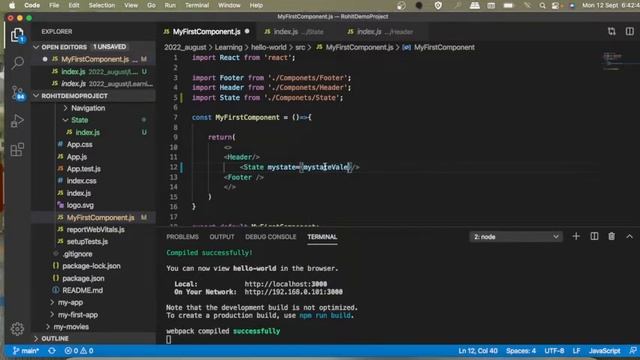Open logo.svg in the file tree
Screen dimensions: 640x360
80,205
